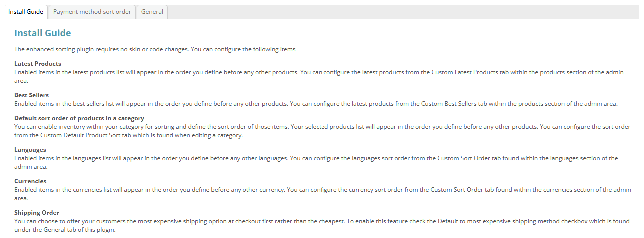Click the Latest Products section heading
This screenshot has height=238, width=644.
pyautogui.click(x=38, y=64)
